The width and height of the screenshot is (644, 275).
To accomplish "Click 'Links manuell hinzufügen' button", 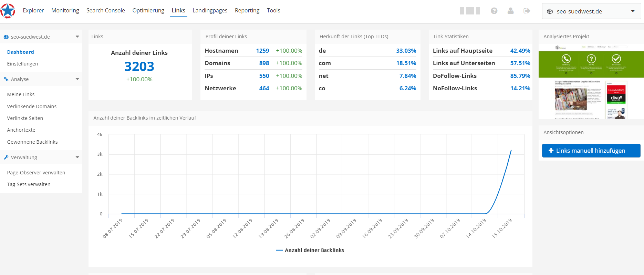I will 591,151.
